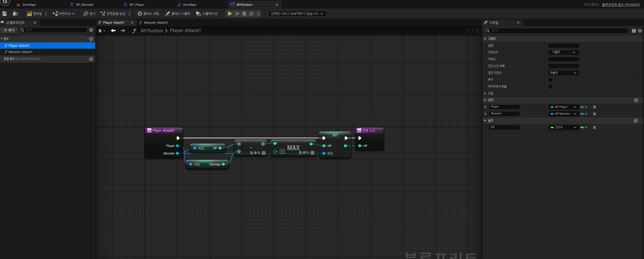Click the Details panel search field
This screenshot has width=644, height=259.
pyautogui.click(x=556, y=31)
